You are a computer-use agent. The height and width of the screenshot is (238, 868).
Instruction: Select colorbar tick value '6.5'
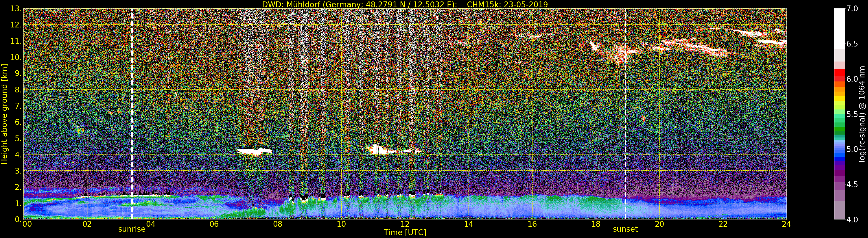pos(852,44)
